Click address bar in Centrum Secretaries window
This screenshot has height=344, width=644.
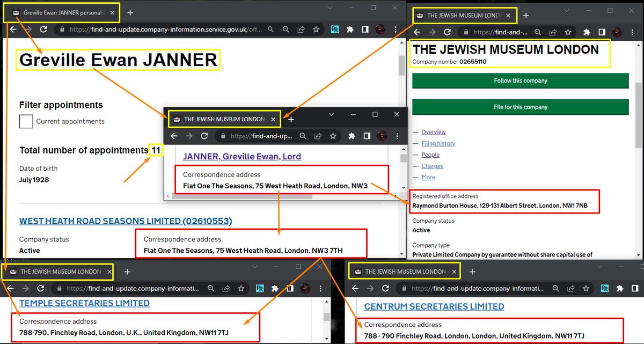(478, 289)
